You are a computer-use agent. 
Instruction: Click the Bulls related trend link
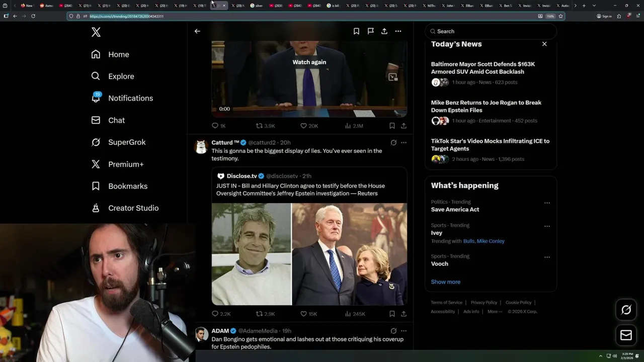(x=468, y=241)
